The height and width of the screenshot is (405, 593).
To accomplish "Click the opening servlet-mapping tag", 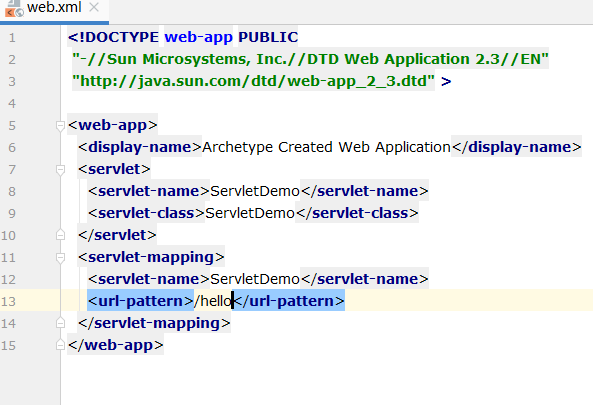I will (151, 257).
